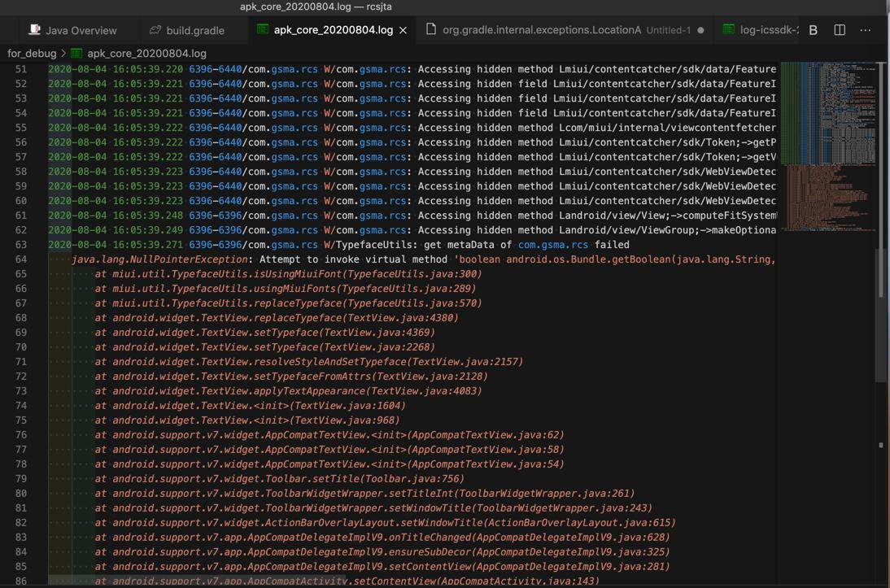This screenshot has height=588, width=890.
Task: Click the setContentView(AppCompatDelegateImplV9.java:281) stack frame
Action: pos(382,567)
